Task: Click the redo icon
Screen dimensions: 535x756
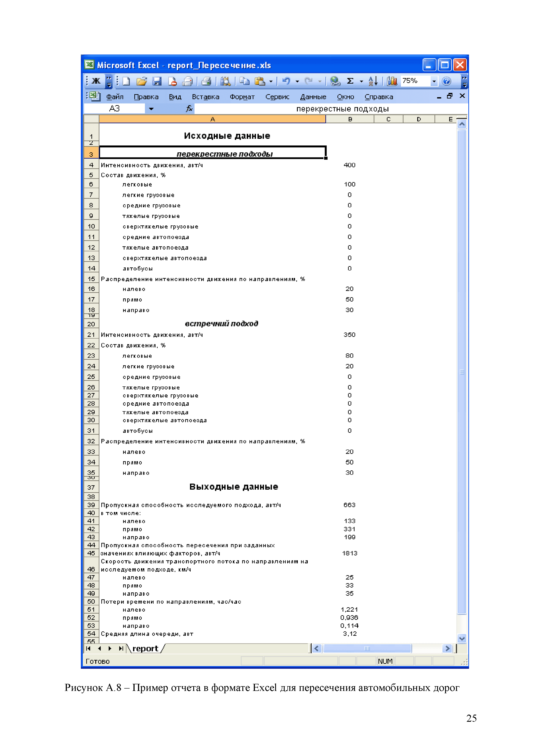Action: [308, 81]
